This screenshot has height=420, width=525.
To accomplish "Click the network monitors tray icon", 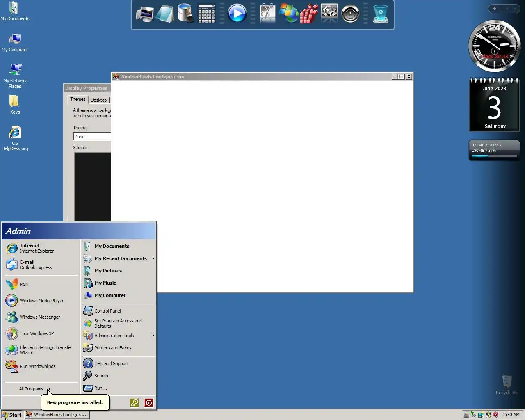I will coord(481,415).
